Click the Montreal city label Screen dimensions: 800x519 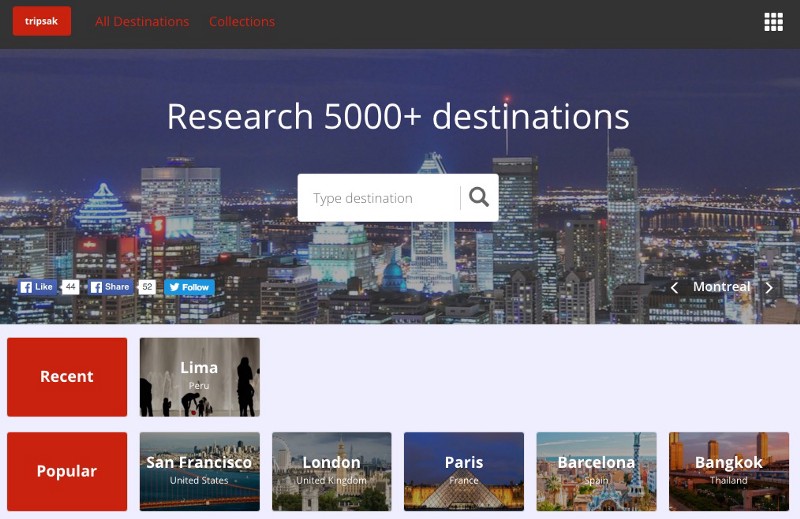point(721,287)
